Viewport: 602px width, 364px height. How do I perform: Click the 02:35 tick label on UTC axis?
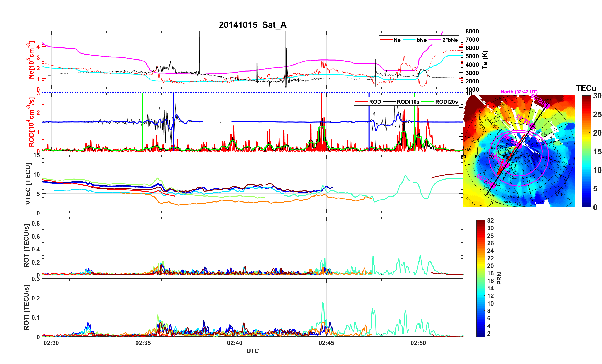[143, 343]
